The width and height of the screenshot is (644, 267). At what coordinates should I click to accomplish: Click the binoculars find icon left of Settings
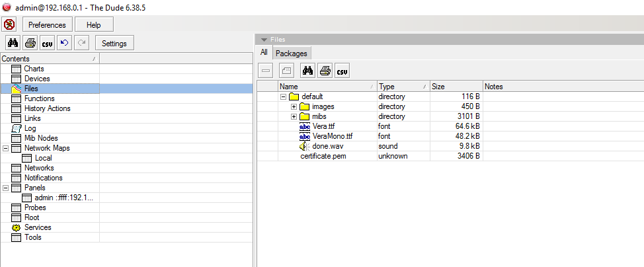tap(13, 43)
